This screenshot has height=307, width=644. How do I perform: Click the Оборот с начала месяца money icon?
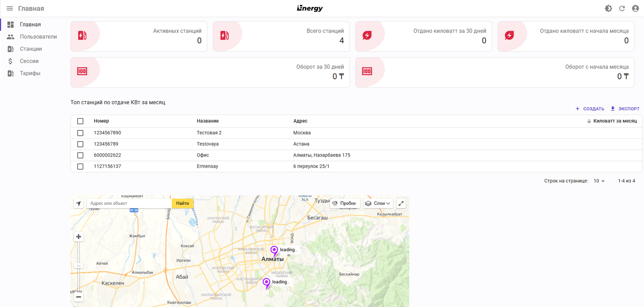367,71
